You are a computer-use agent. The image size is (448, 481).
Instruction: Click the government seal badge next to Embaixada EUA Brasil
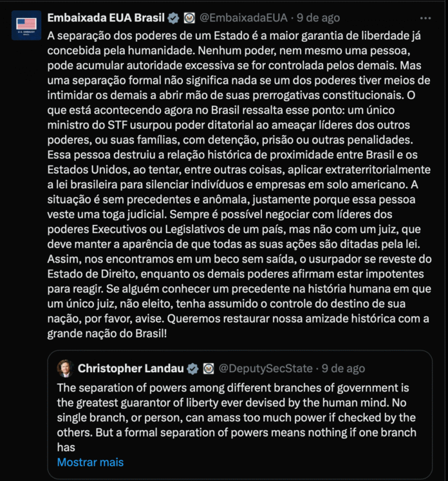click(x=189, y=17)
